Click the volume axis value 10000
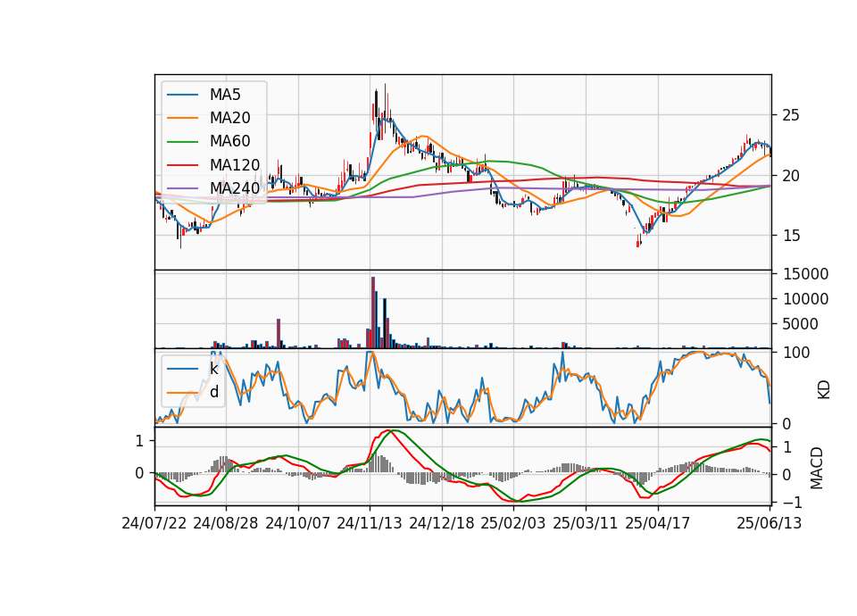The height and width of the screenshot is (616, 857). point(805,300)
